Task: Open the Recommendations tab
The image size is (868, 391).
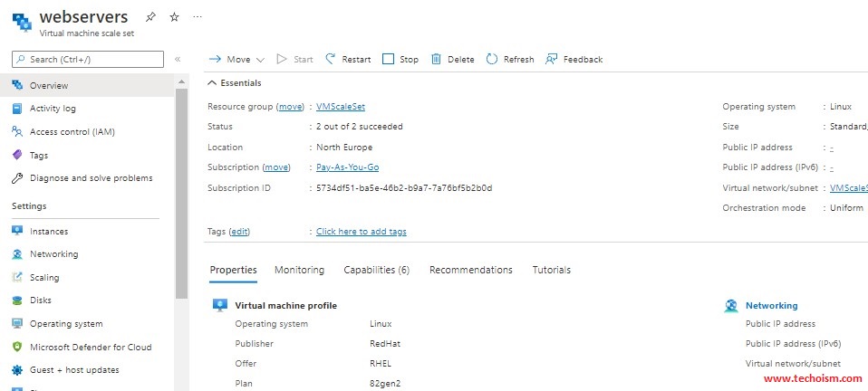Action: point(471,270)
